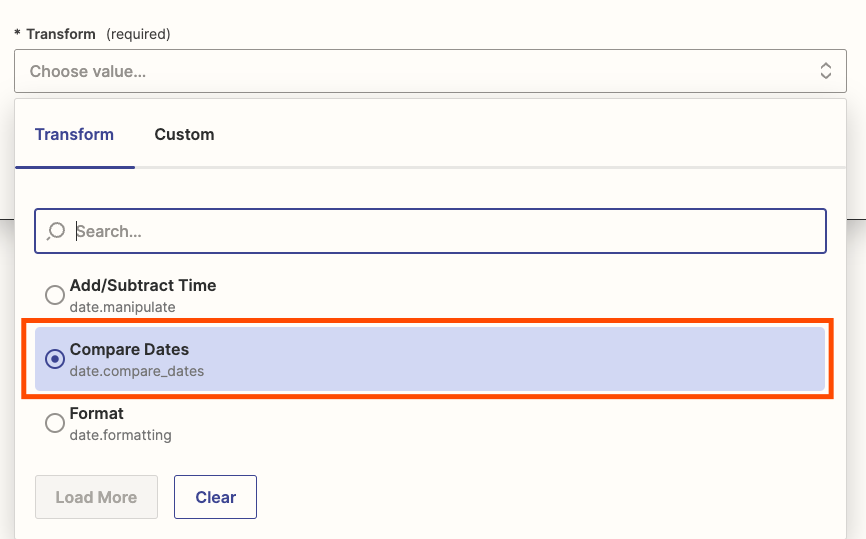Click the Choose value placeholder text
Image resolution: width=866 pixels, height=539 pixels.
[x=88, y=71]
